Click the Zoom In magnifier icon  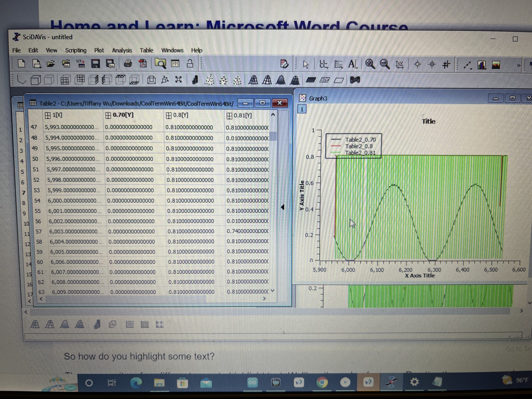pos(370,64)
